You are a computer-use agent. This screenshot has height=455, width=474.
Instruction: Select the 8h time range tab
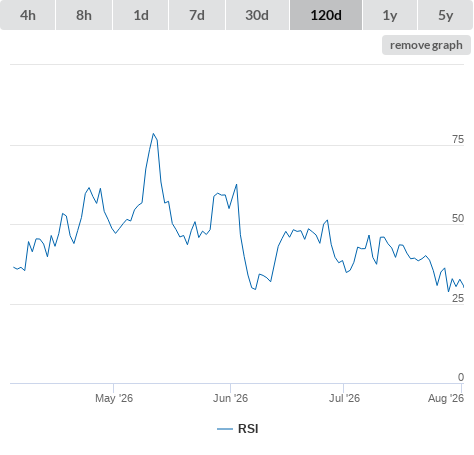84,15
